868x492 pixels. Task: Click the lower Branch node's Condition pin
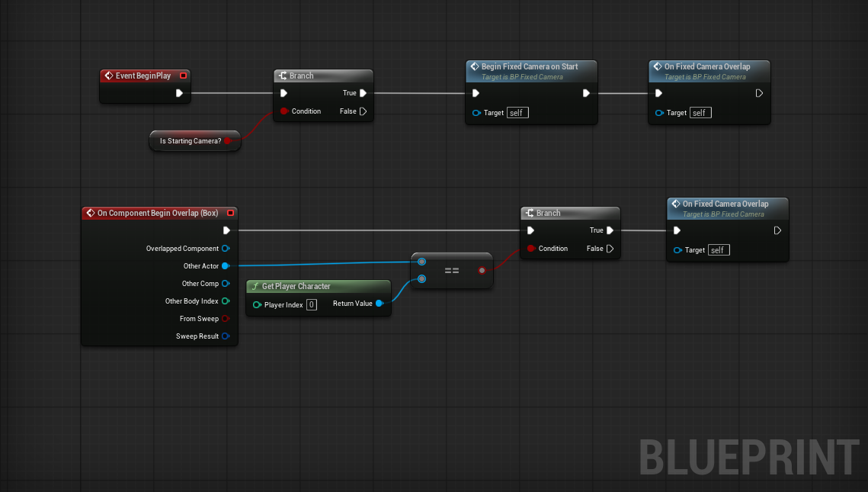[x=531, y=249]
